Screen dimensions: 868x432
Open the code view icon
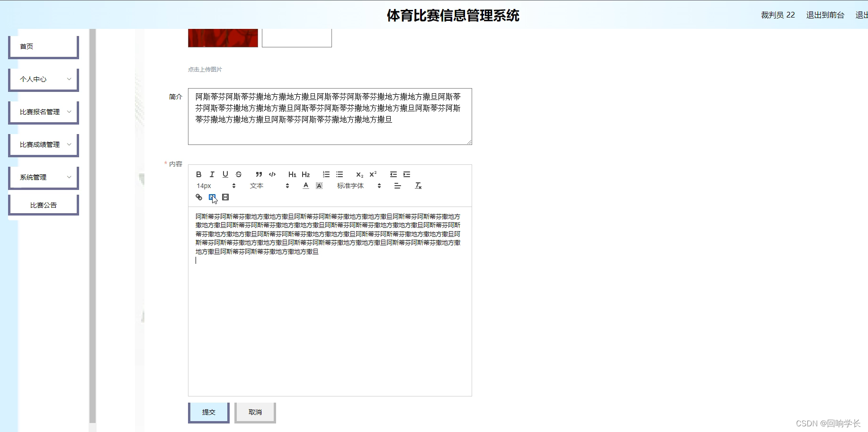click(x=272, y=174)
